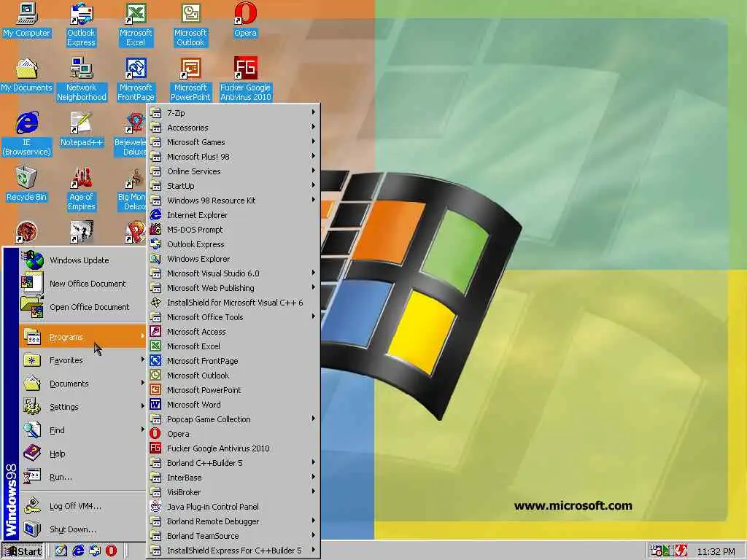Launch Microsoft Word from Programs menu

pos(233,405)
